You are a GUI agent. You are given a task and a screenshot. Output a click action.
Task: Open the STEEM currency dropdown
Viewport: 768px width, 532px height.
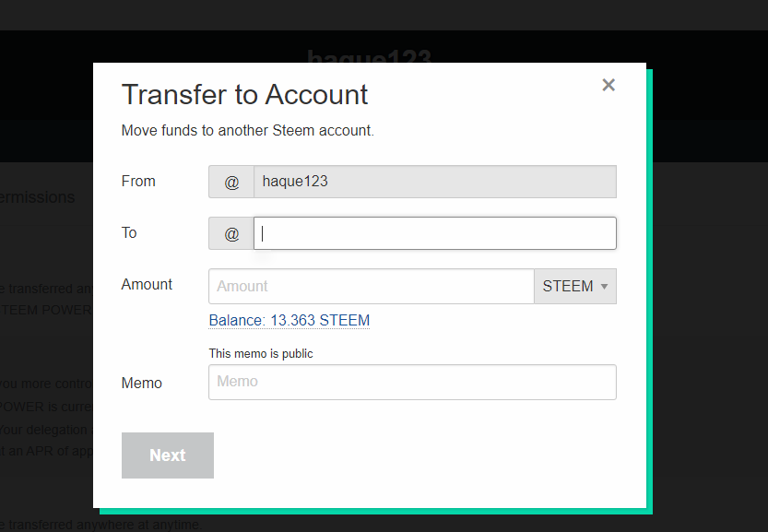[575, 286]
